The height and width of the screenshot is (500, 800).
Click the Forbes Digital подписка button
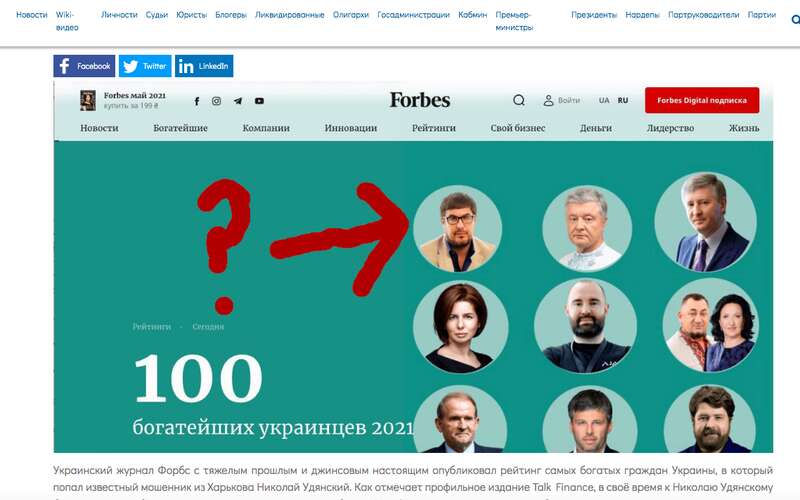702,101
